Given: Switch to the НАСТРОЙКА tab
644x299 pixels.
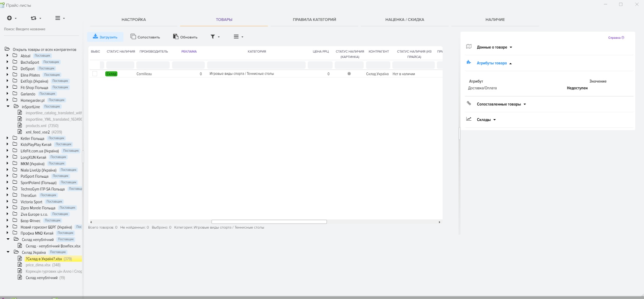Looking at the screenshot, I should 134,20.
